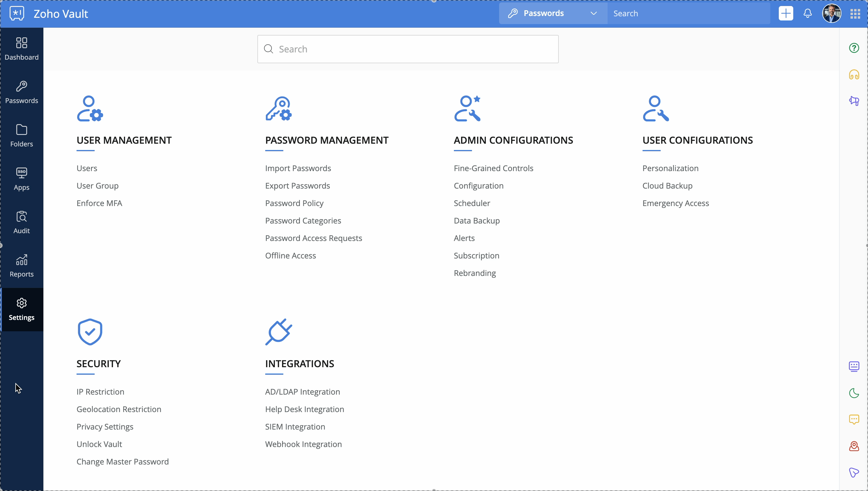Expand the Passwords search type dropdown

tap(553, 14)
